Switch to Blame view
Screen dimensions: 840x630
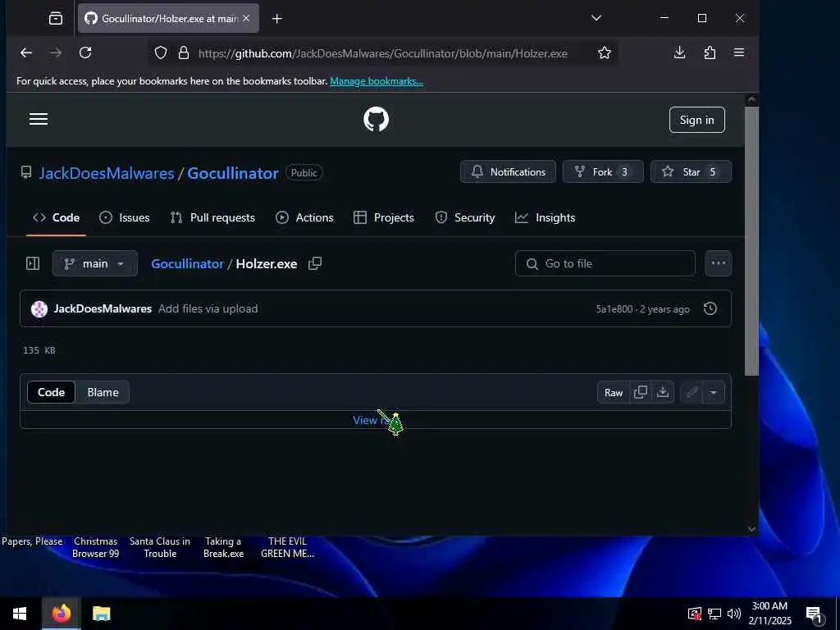click(103, 392)
